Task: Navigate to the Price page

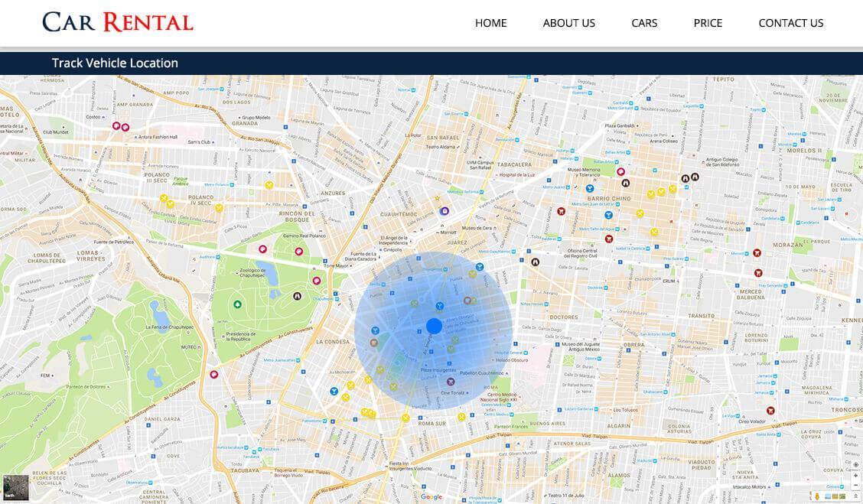Action: 708,23
